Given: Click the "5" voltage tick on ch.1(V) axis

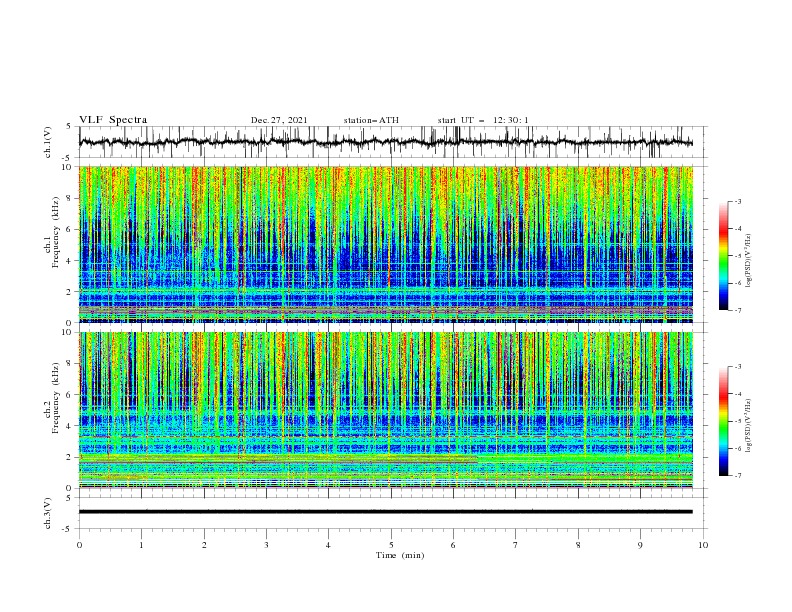Looking at the screenshot, I should [x=69, y=126].
